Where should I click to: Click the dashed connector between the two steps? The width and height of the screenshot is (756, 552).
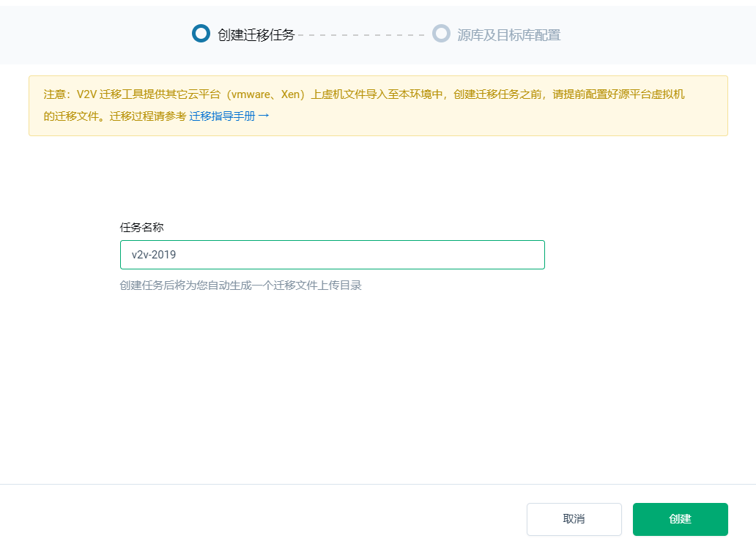[x=362, y=34]
